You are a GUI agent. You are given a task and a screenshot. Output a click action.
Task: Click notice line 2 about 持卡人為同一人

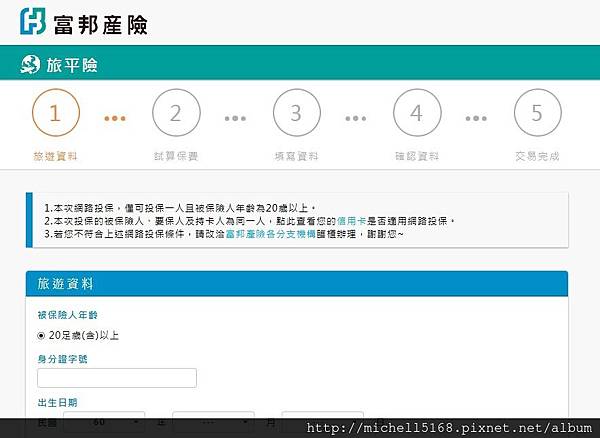249,221
